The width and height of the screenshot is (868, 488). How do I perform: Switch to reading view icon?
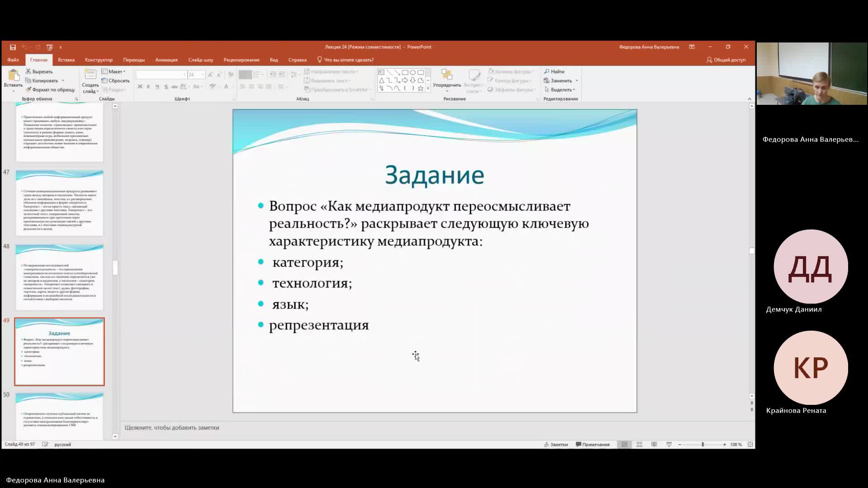pos(654,445)
